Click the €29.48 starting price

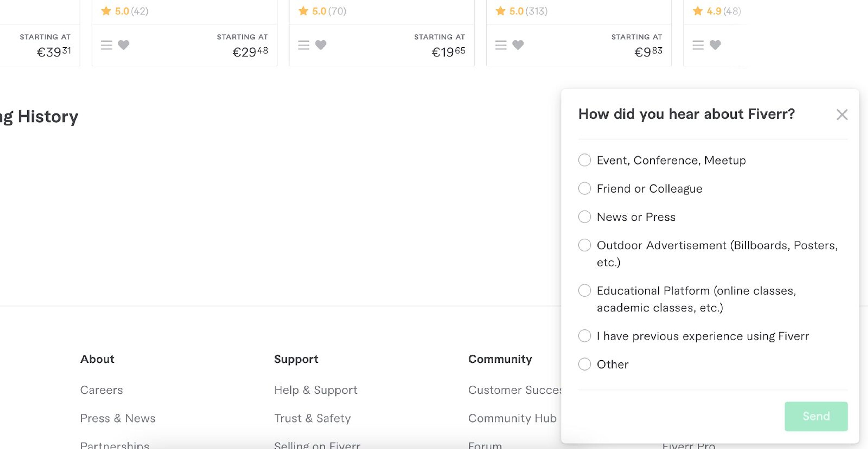[x=250, y=52]
